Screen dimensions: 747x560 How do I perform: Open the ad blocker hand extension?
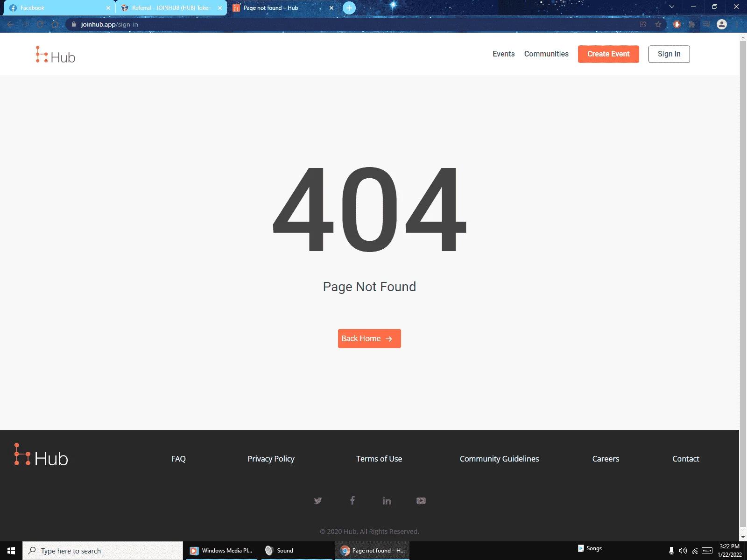pyautogui.click(x=677, y=24)
